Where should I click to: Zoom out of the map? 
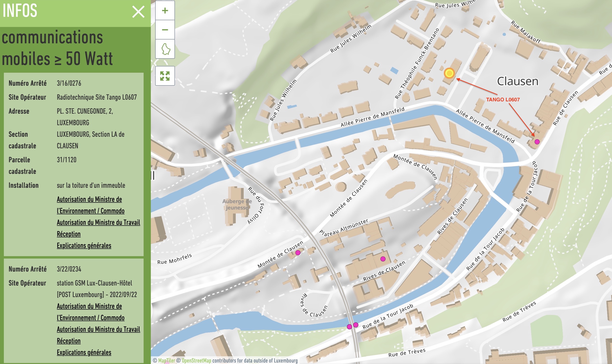coord(165,30)
